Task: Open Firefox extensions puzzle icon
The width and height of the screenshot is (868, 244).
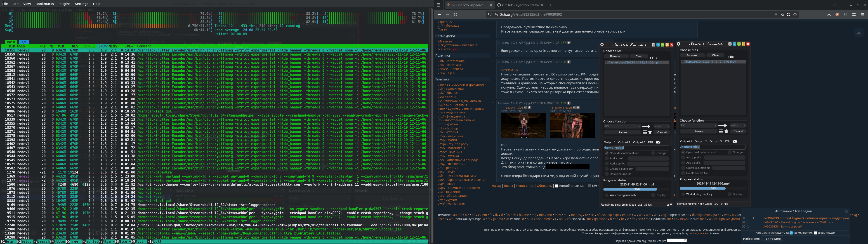Action: (x=845, y=14)
